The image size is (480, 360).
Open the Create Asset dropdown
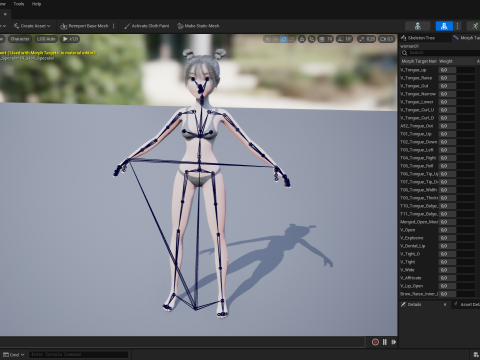coord(32,26)
